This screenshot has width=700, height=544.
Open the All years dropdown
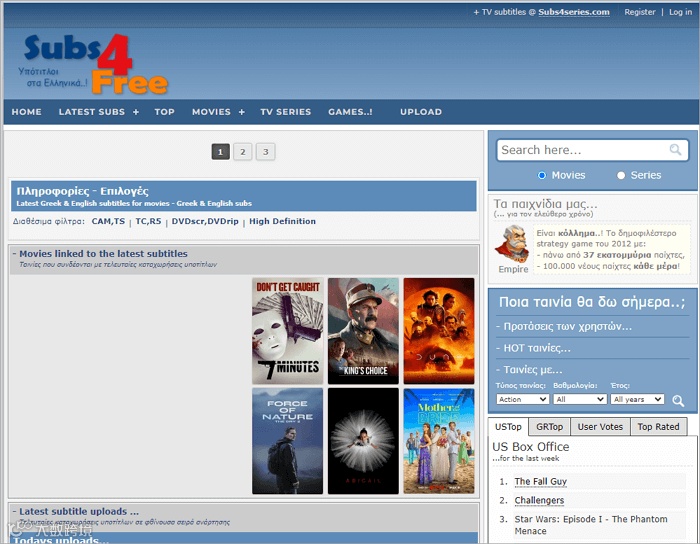pyautogui.click(x=637, y=399)
